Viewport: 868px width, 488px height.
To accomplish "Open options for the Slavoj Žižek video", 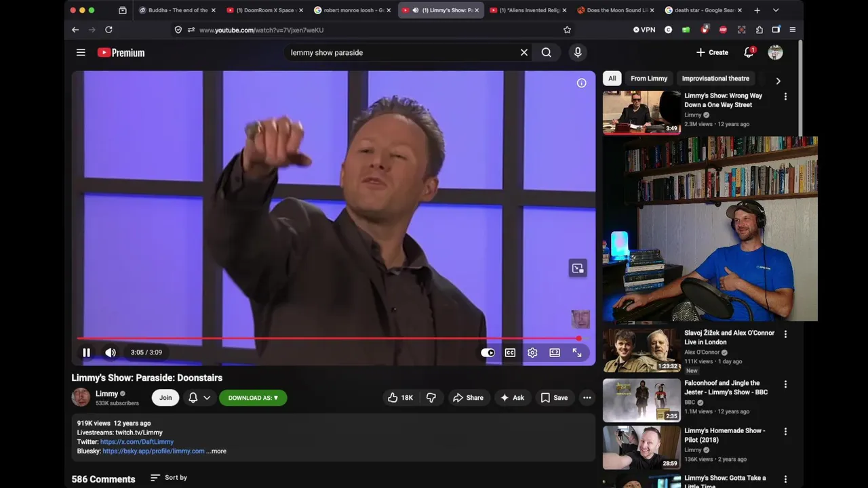I will point(785,334).
